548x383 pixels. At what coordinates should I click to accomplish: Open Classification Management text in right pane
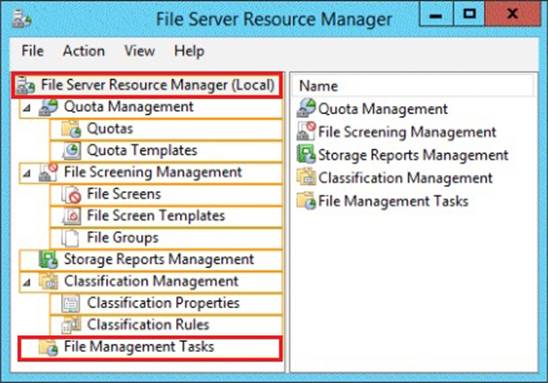[x=405, y=178]
